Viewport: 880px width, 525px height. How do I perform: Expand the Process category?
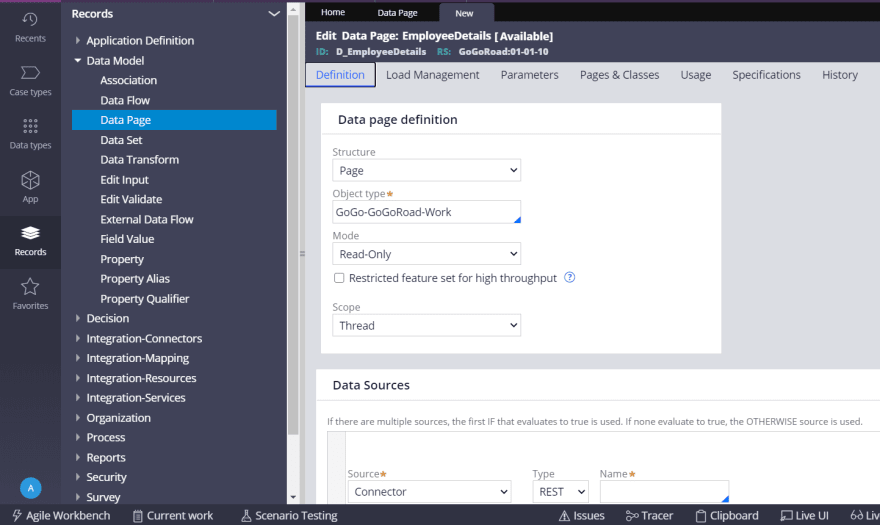(77, 437)
